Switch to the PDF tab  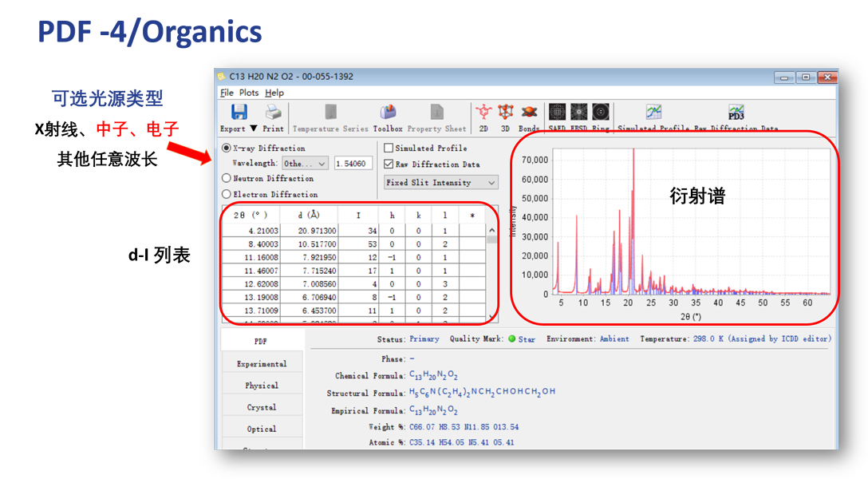(x=262, y=341)
